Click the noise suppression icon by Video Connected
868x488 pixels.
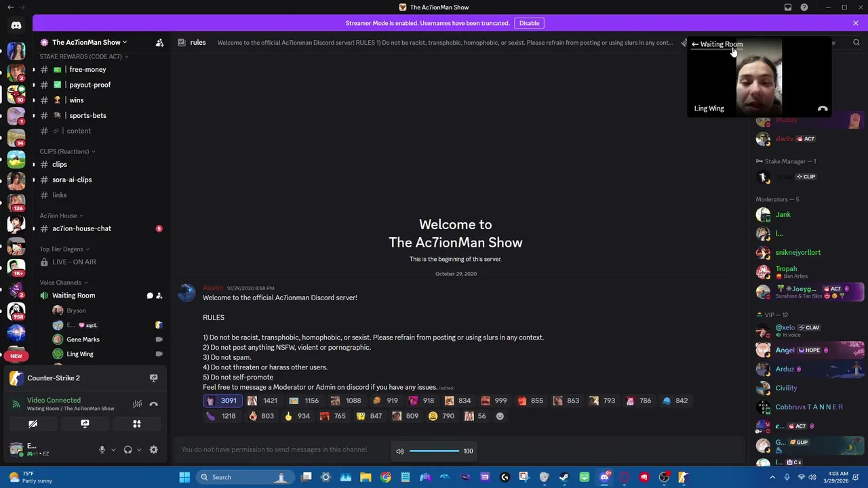pyautogui.click(x=137, y=404)
